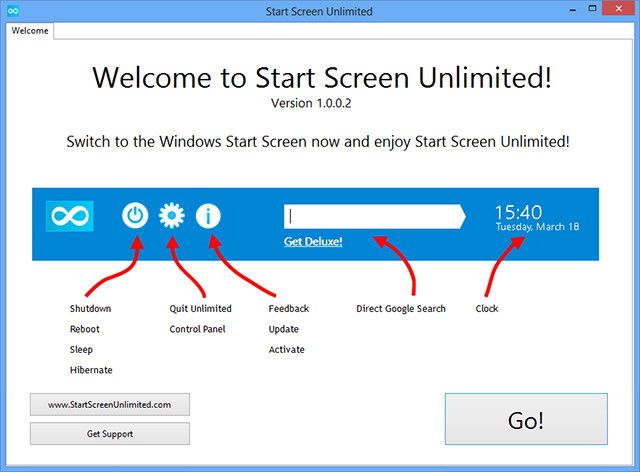Screen dimensions: 640x472
Task: Click the app icon in the title bar
Action: coord(13,11)
